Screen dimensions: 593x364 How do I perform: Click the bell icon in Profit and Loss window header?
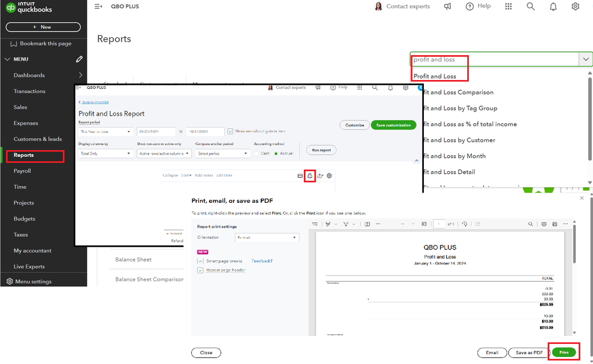(391, 88)
